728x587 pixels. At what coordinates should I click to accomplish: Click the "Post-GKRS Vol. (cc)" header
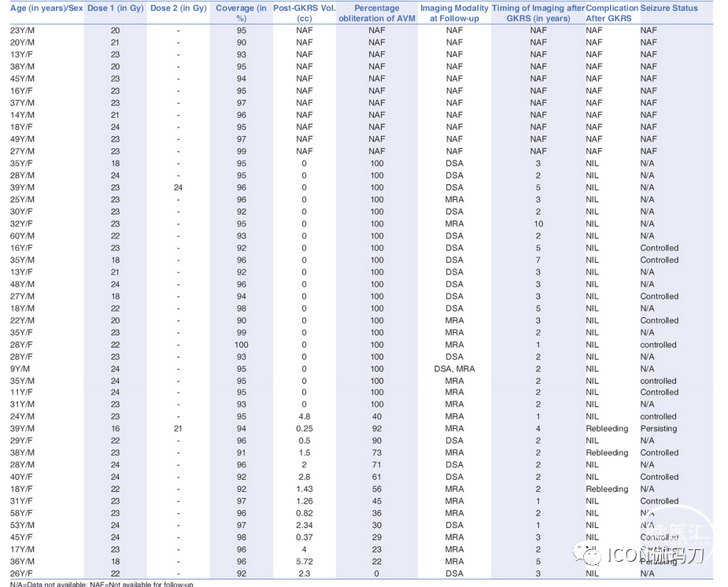point(304,13)
